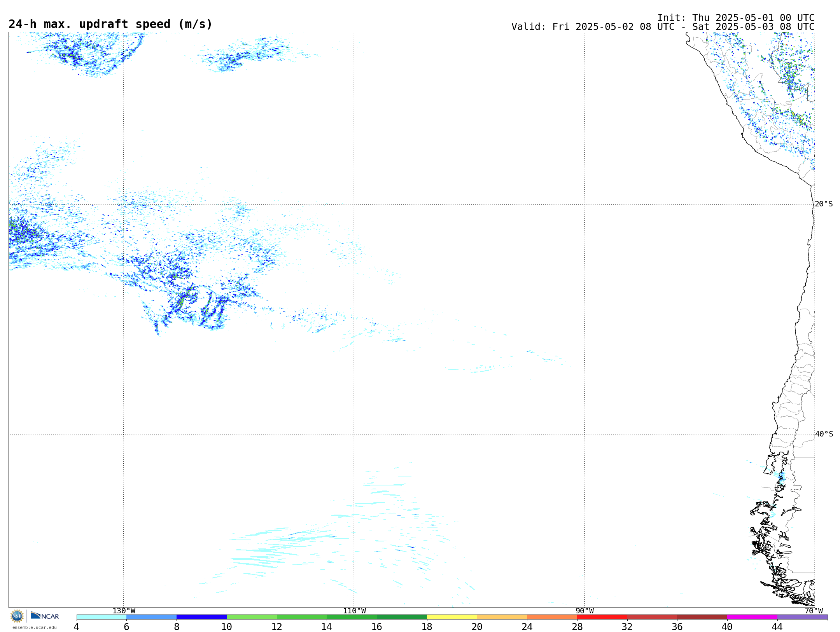The height and width of the screenshot is (632, 840).
Task: Select the light cyan 4–6 m/s swatch
Action: [101, 617]
